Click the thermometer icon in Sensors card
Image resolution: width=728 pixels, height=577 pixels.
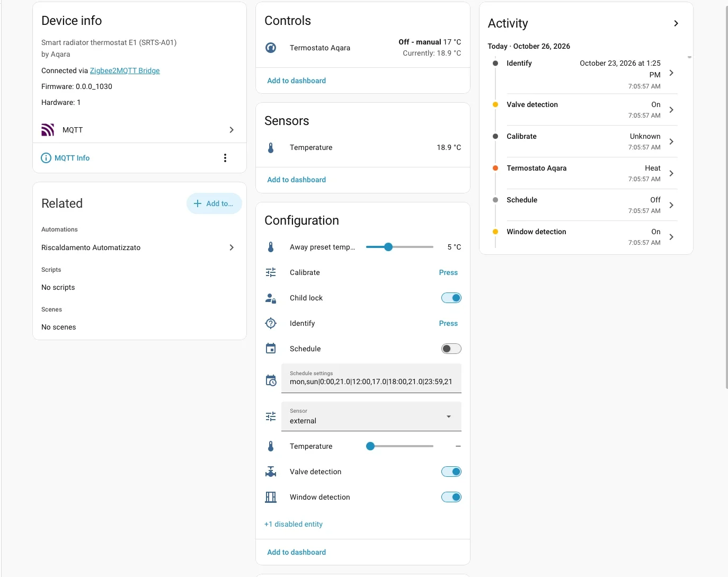(x=271, y=148)
